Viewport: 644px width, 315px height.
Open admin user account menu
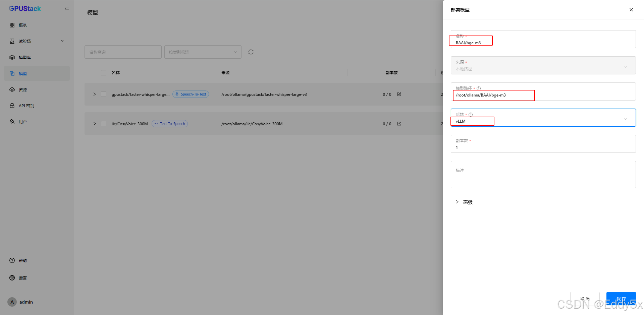21,302
